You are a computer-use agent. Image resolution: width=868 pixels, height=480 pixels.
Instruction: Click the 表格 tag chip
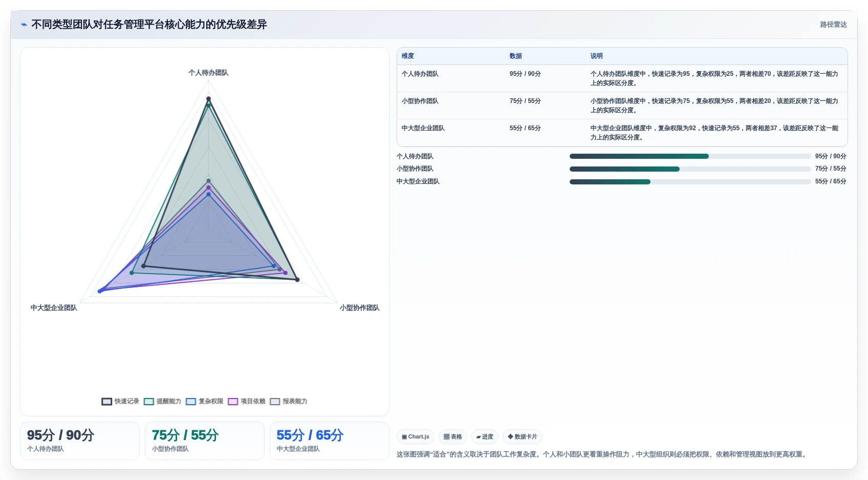point(453,437)
